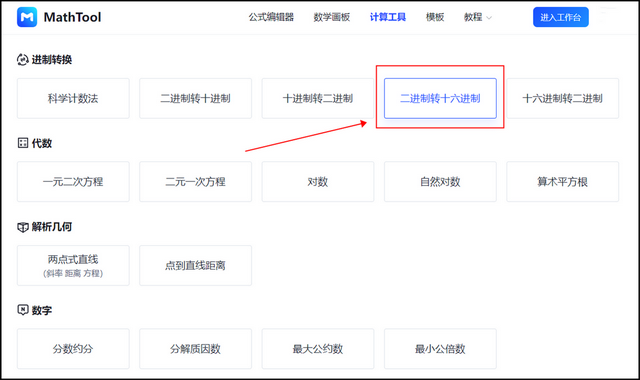640x380 pixels.
Task: Open the 最大公约数 tool
Action: [318, 349]
